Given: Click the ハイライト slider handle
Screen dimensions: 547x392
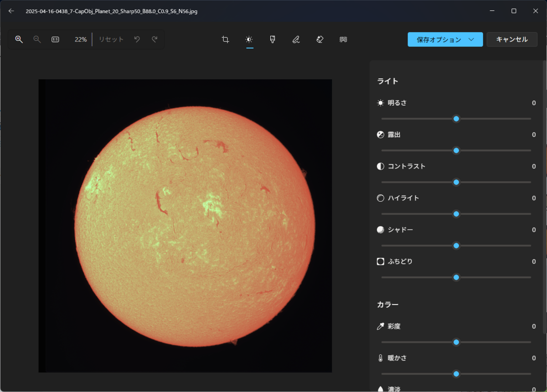Looking at the screenshot, I should coord(456,214).
